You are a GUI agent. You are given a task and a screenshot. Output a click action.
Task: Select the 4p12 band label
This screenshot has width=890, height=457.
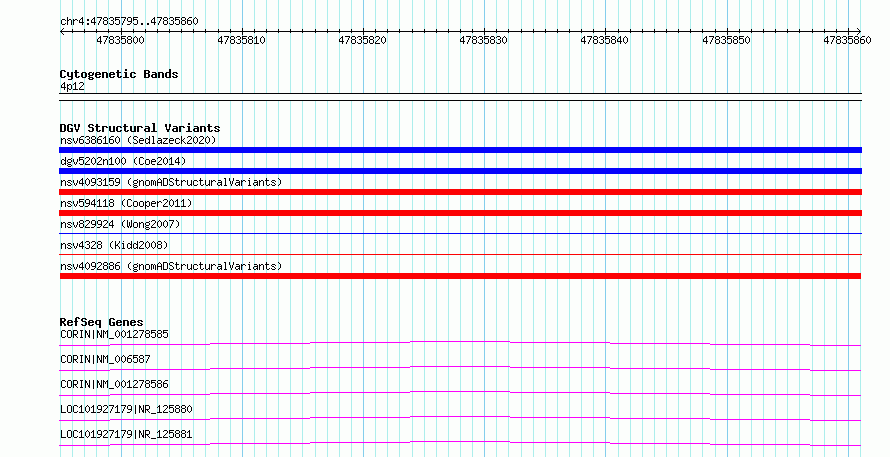[72, 87]
